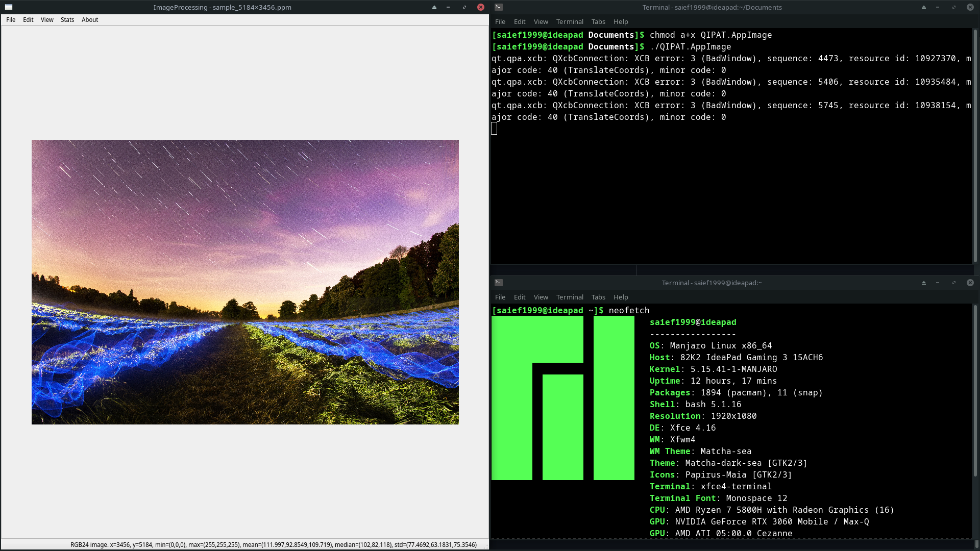Open the Edit menu in ImageProcessing

[28, 20]
